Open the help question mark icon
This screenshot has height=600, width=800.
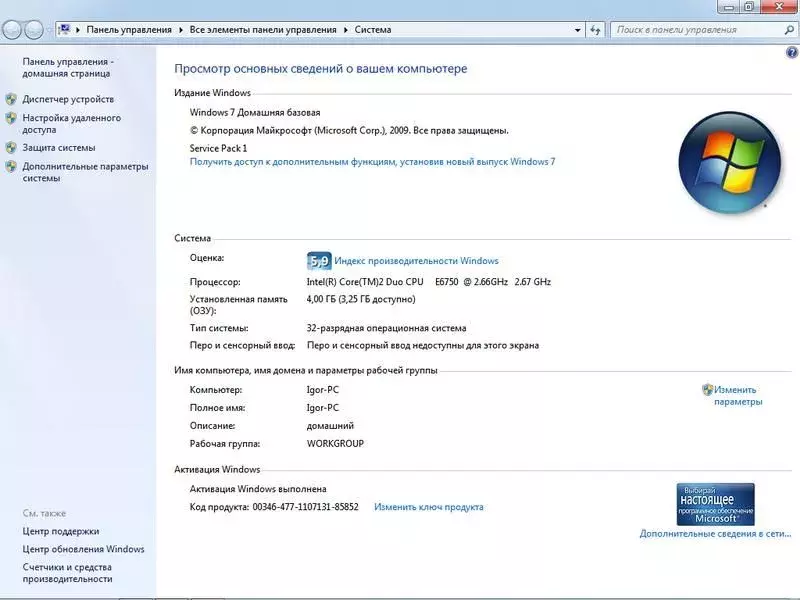[792, 52]
